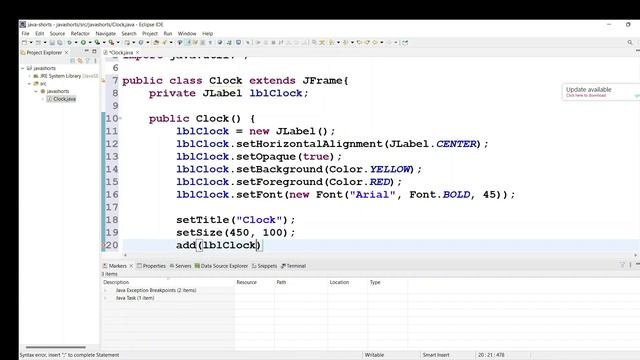Click the Save All toolbar icon
Screen dimensions: 640x360
coord(60,42)
